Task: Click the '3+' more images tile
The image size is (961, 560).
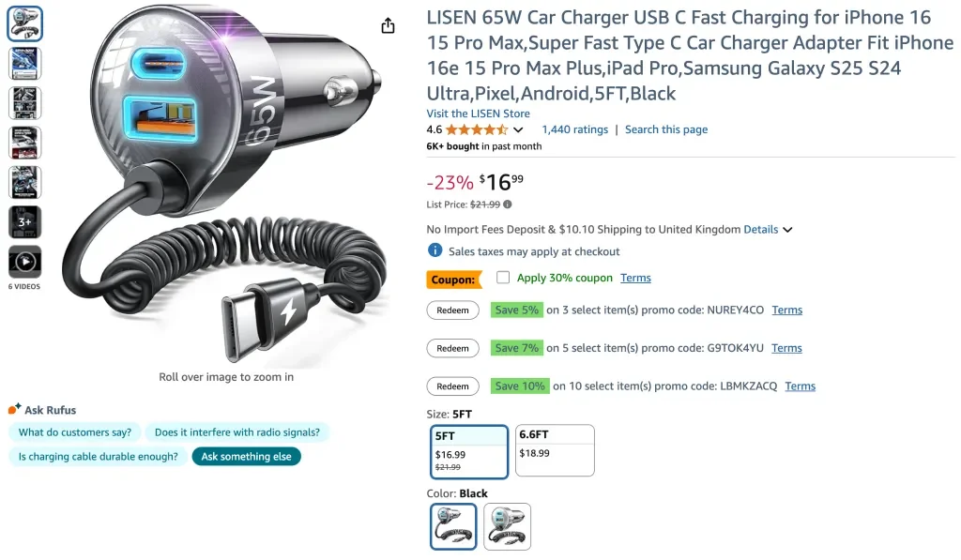Action: click(x=24, y=221)
